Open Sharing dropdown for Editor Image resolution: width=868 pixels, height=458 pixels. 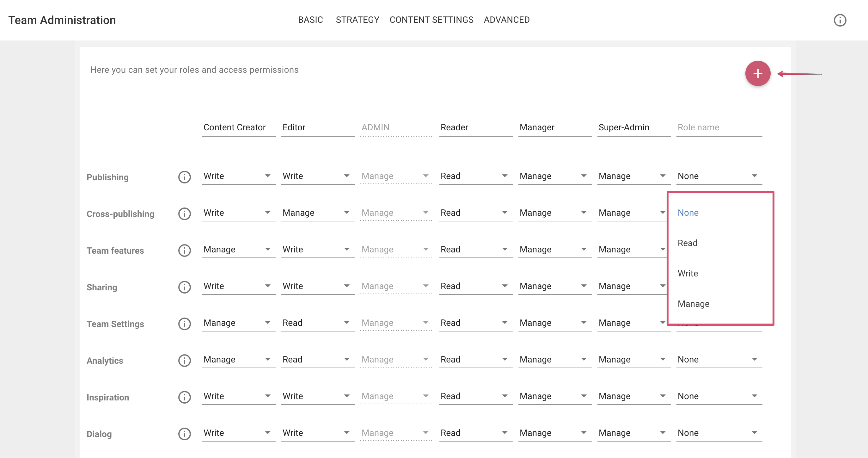point(318,286)
